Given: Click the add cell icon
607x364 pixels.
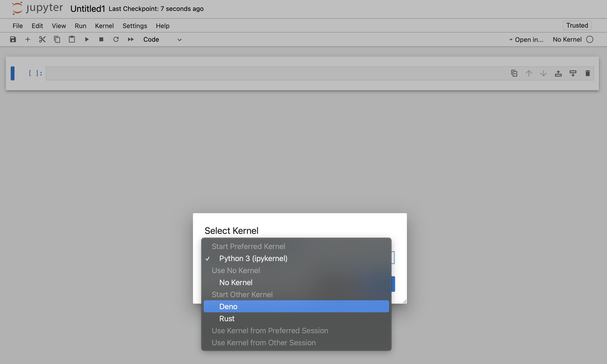Looking at the screenshot, I should 27,39.
